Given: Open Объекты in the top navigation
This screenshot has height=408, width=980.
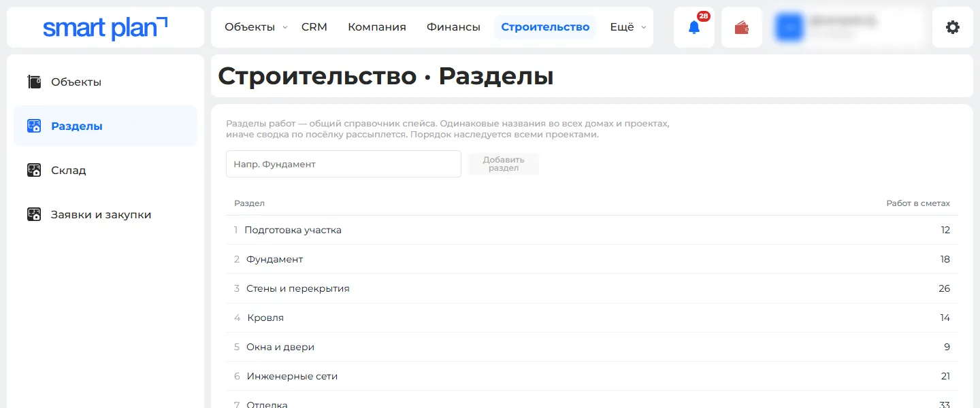Looking at the screenshot, I should pos(250,27).
